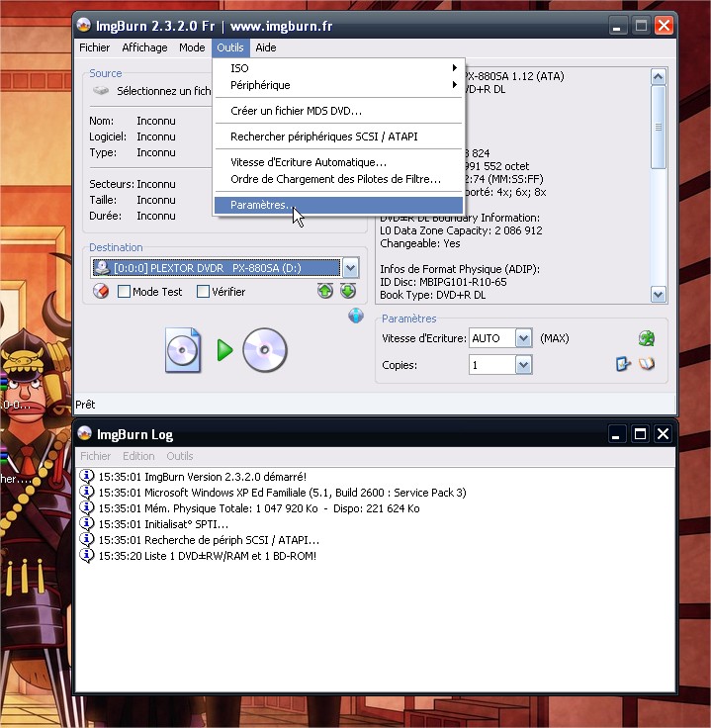Click the blue globe icon
The width and height of the screenshot is (711, 728).
click(x=356, y=316)
